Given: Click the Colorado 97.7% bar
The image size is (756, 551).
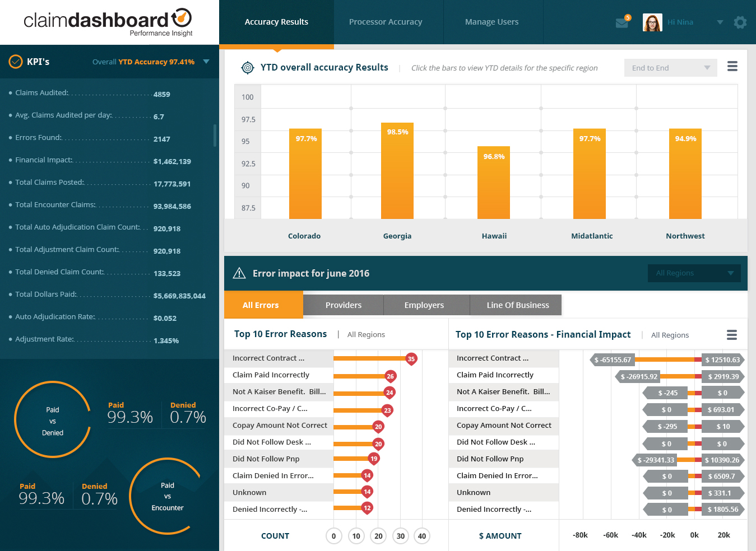Looking at the screenshot, I should coord(305,174).
